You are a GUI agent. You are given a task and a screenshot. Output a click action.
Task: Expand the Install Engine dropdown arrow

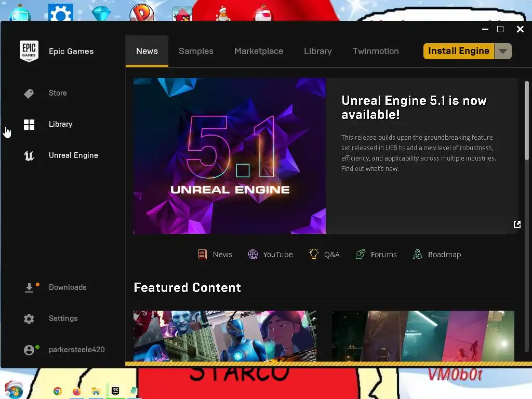503,51
